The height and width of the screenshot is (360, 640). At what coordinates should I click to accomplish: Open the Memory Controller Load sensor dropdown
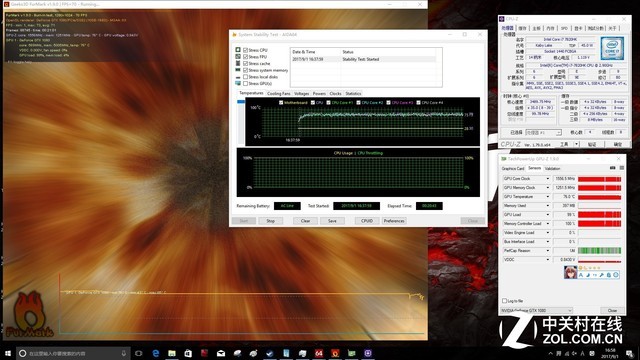tap(547, 224)
